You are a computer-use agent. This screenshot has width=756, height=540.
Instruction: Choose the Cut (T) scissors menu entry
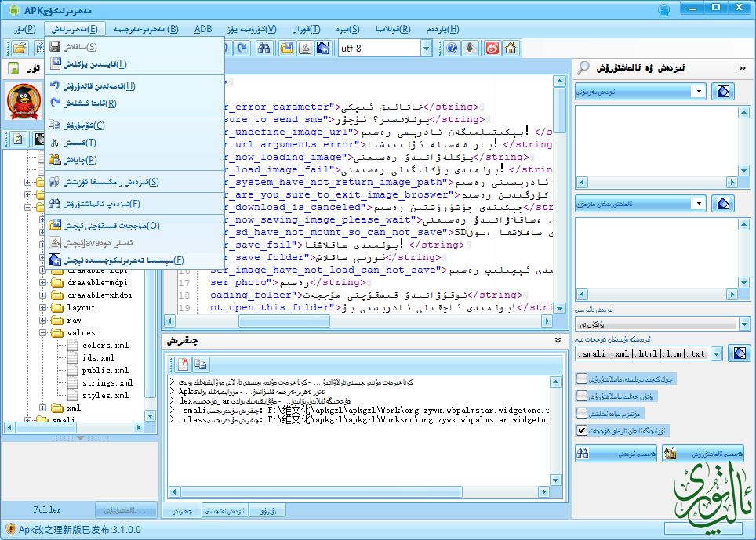(135, 143)
